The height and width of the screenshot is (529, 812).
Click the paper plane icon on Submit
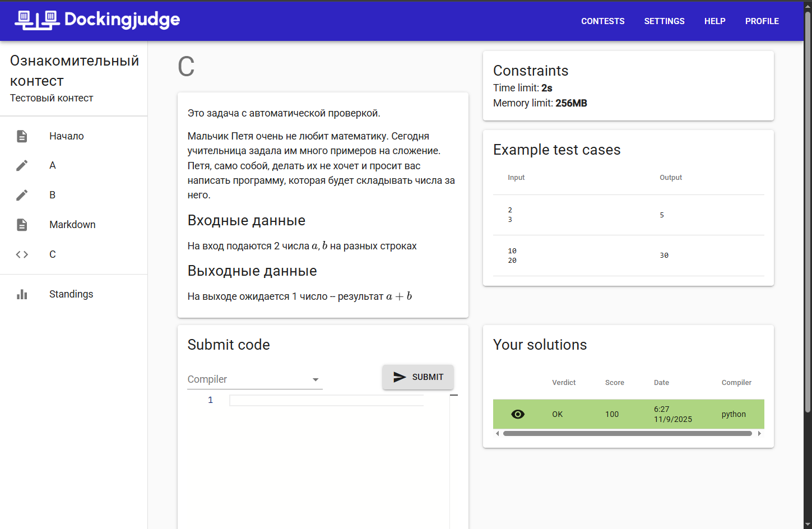399,377
